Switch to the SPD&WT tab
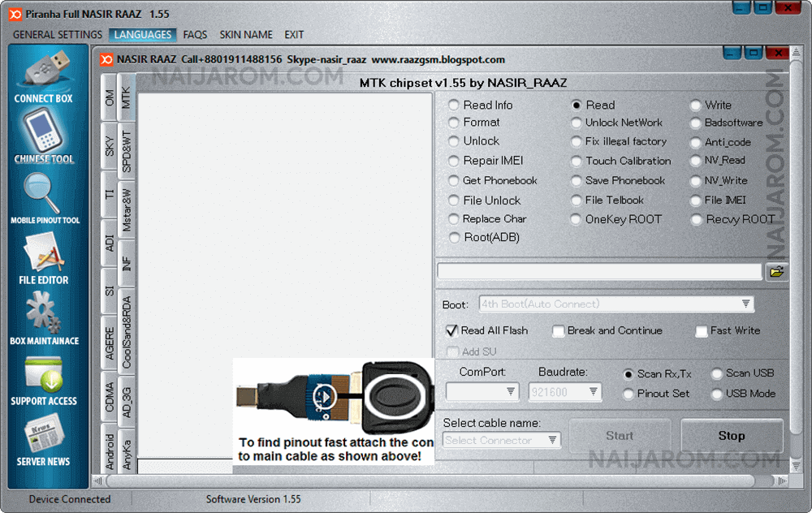Viewport: 812px width, 513px height. 126,151
